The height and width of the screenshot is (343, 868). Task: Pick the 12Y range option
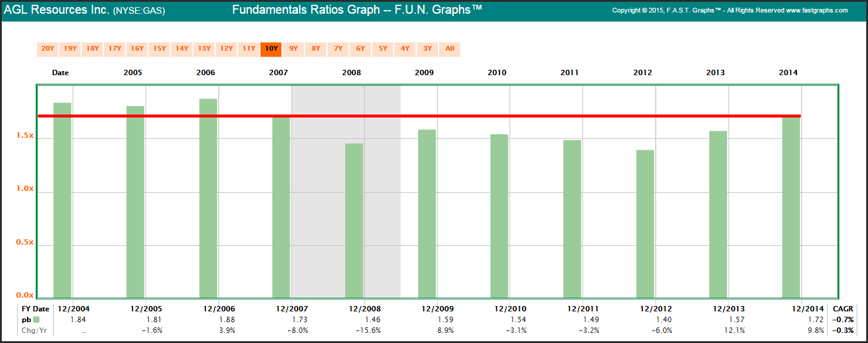tap(226, 49)
